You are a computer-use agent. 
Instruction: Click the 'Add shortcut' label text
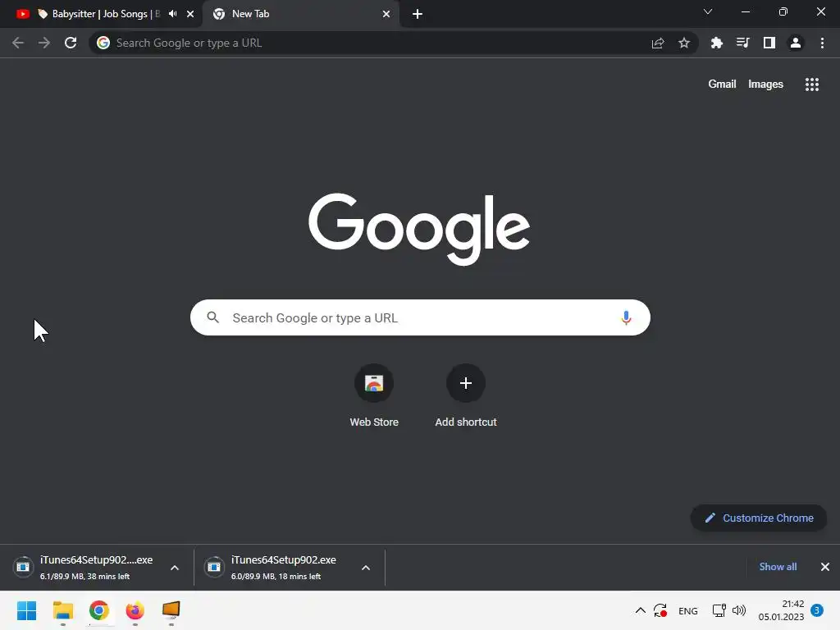pos(466,422)
